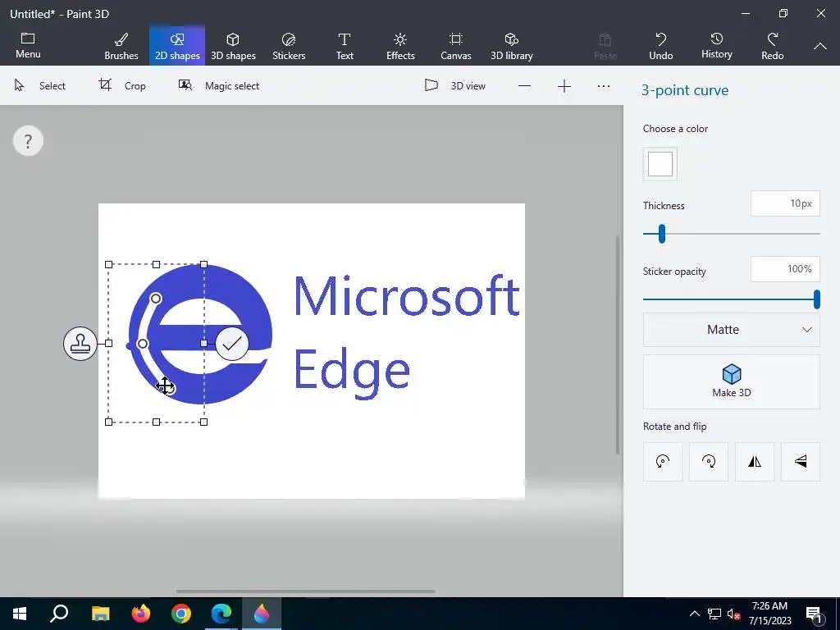Open the Windows Start menu
840x630 pixels.
[x=20, y=614]
